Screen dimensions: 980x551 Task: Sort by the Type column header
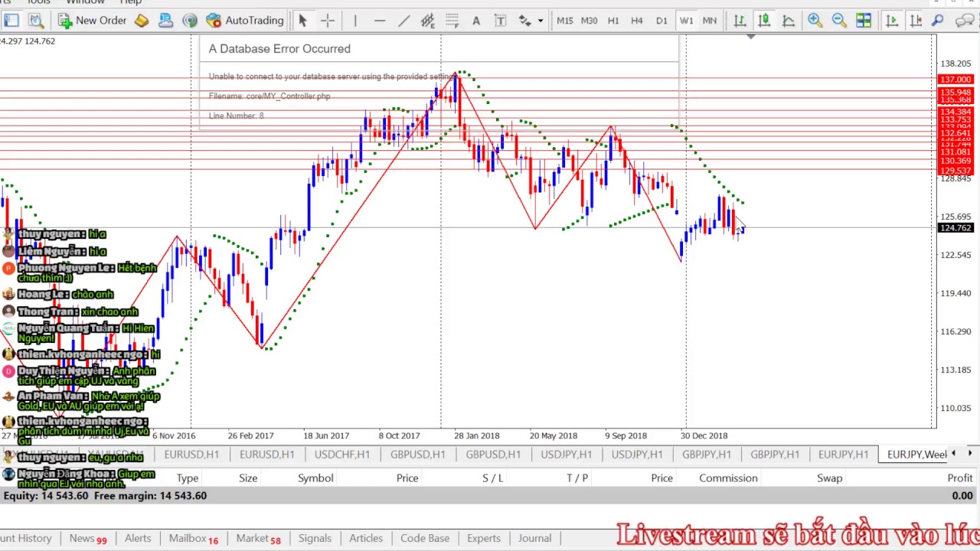click(x=188, y=478)
